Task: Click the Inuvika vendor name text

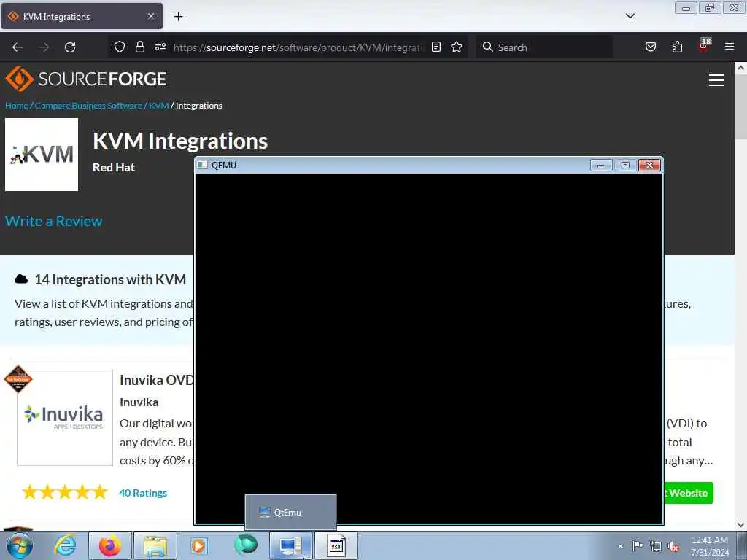Action: pos(139,402)
